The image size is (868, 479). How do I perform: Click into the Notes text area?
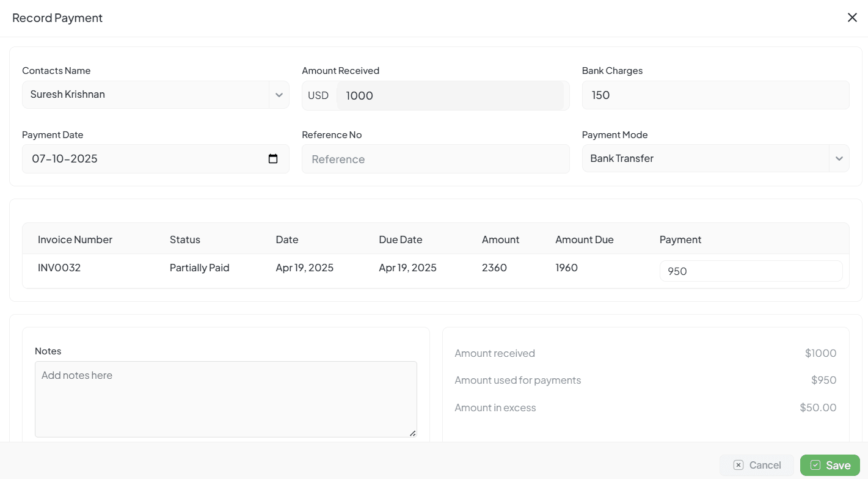click(225, 399)
